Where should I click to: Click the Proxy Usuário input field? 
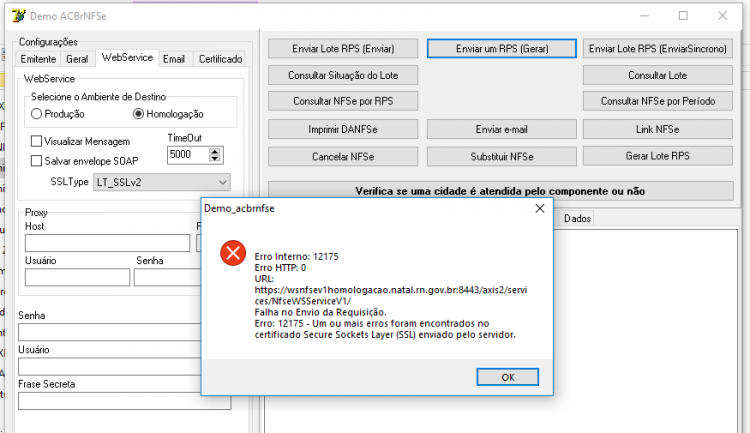click(77, 278)
